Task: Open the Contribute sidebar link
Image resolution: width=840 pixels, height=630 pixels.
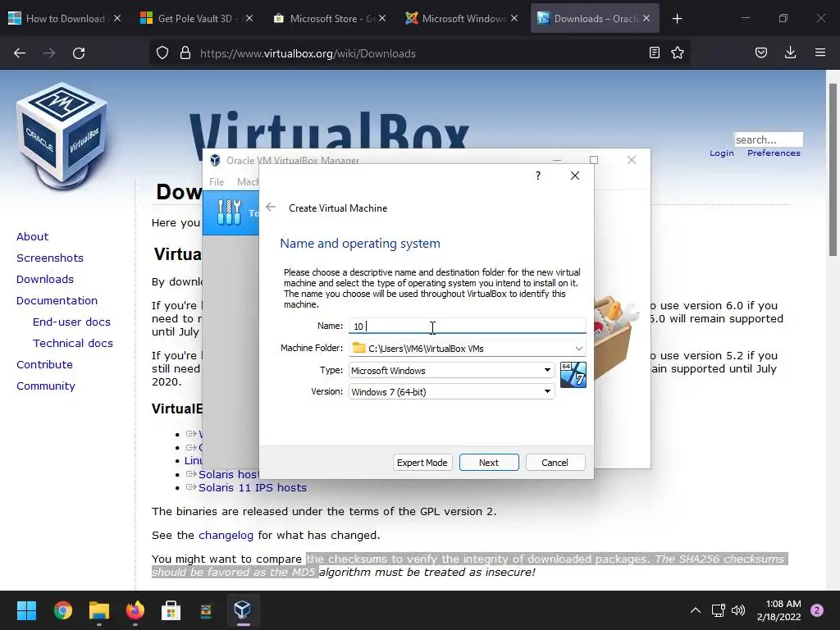Action: tap(44, 364)
